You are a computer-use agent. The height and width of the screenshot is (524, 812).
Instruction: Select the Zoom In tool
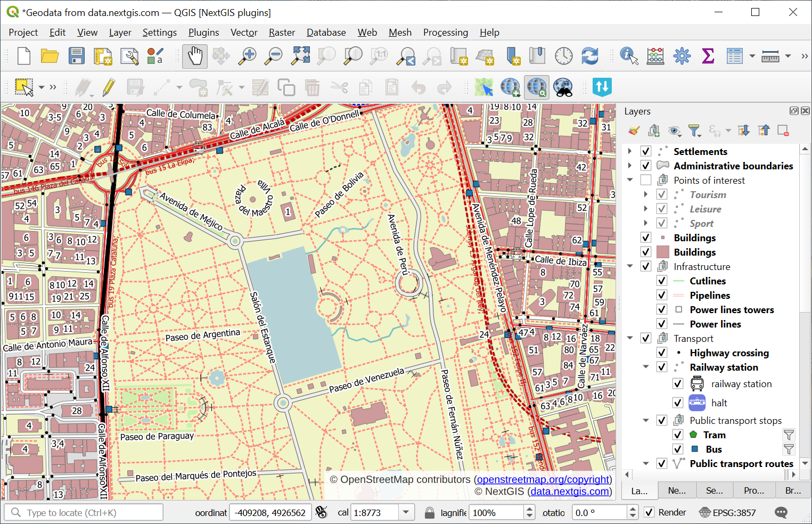247,55
